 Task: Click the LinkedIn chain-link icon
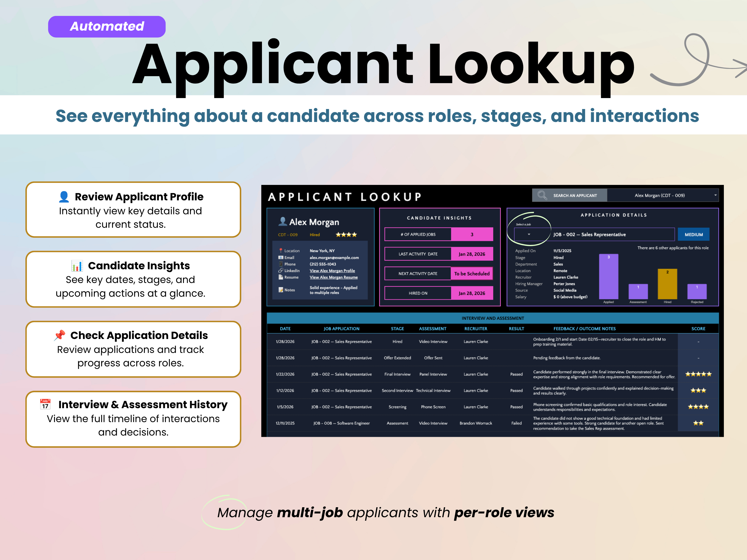[281, 270]
